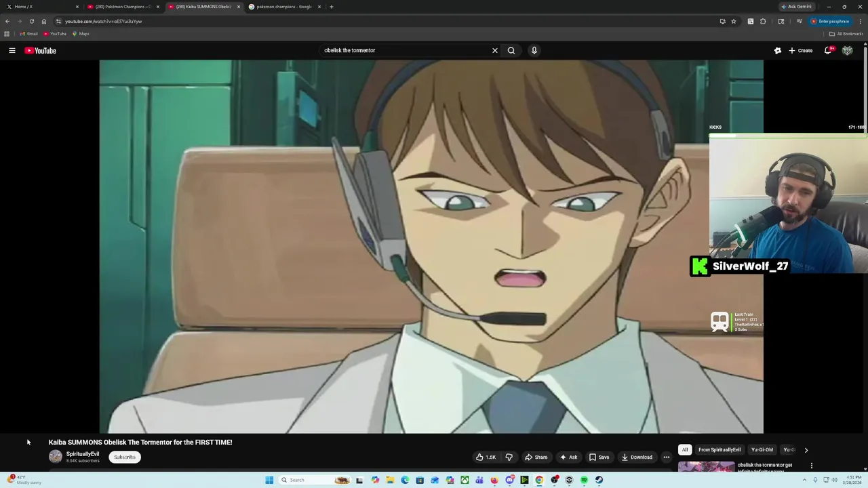Open Spotify from the taskbar

tap(584, 480)
